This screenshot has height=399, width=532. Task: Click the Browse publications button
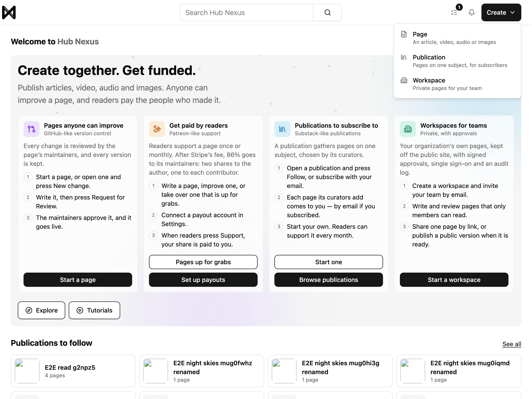click(329, 280)
